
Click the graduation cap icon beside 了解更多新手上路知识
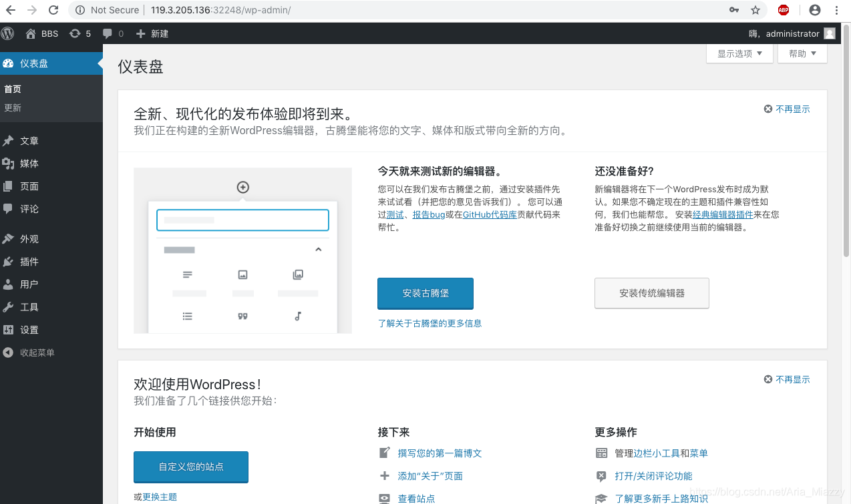tap(601, 499)
